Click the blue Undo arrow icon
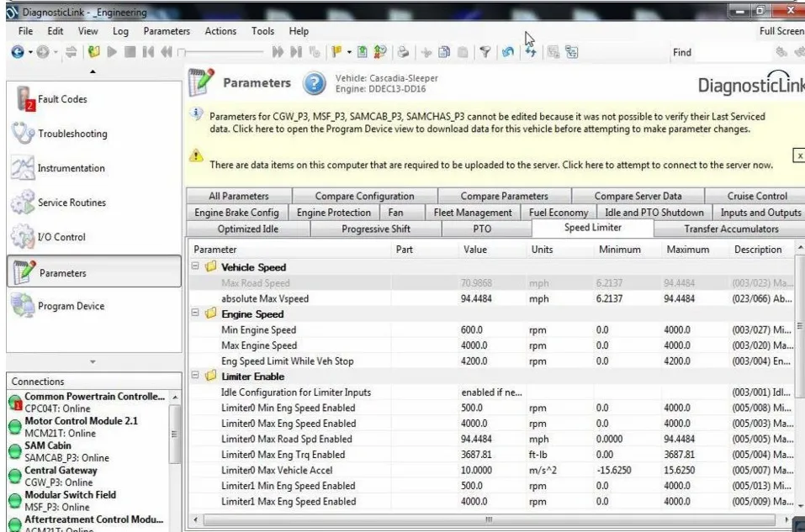Screen dimensions: 805x532 [508, 52]
